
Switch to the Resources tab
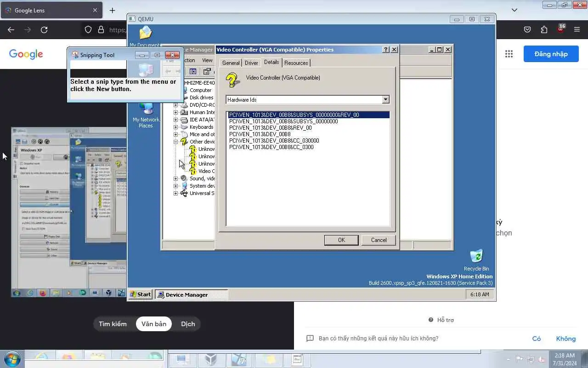pyautogui.click(x=296, y=63)
